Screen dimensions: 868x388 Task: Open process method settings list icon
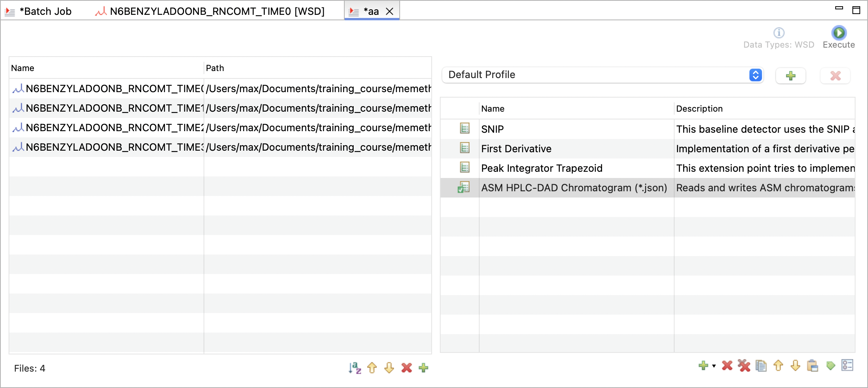click(x=847, y=365)
